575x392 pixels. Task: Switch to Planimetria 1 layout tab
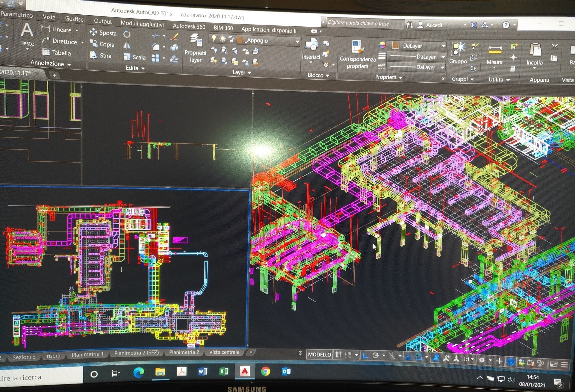(87, 354)
